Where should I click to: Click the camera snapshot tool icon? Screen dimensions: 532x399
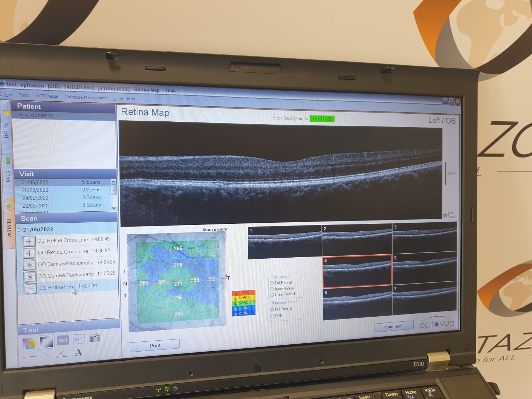(x=95, y=338)
